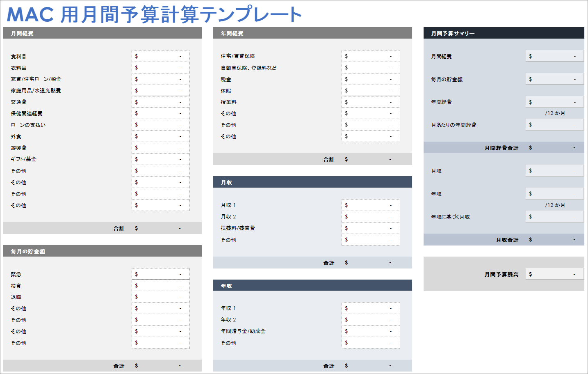Select the 住宅/賃貸保険 amount cell
588x374 pixels.
[x=371, y=56]
